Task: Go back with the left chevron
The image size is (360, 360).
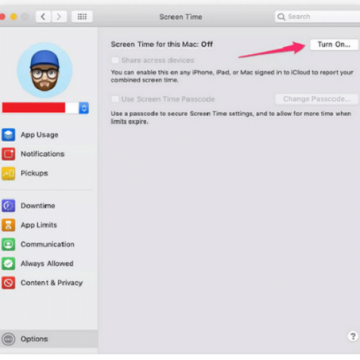Action: 43,17
